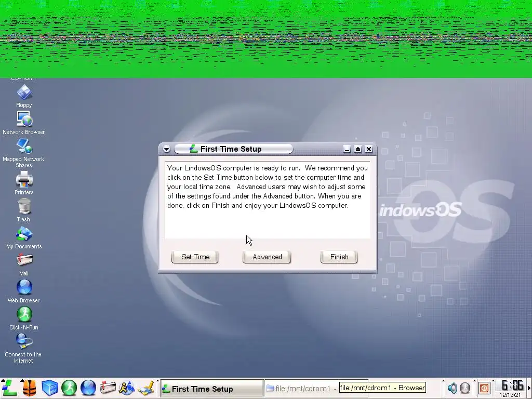Click the 6:06 clock in the taskbar
Image resolution: width=532 pixels, height=399 pixels.
tap(512, 385)
